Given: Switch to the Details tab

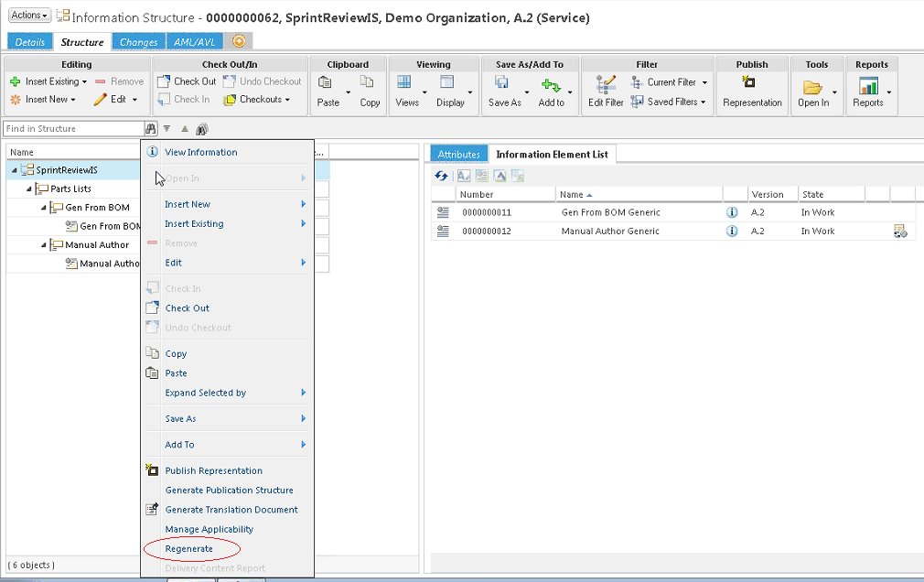Looking at the screenshot, I should pyautogui.click(x=29, y=42).
